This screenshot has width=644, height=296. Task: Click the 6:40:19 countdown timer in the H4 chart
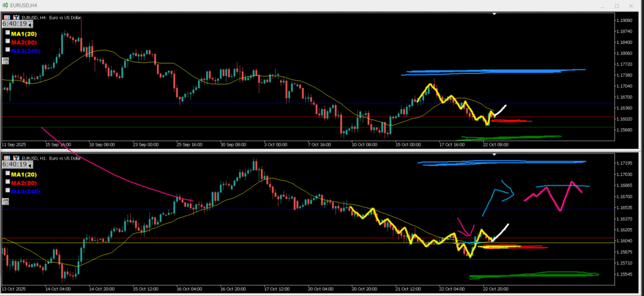pos(15,24)
